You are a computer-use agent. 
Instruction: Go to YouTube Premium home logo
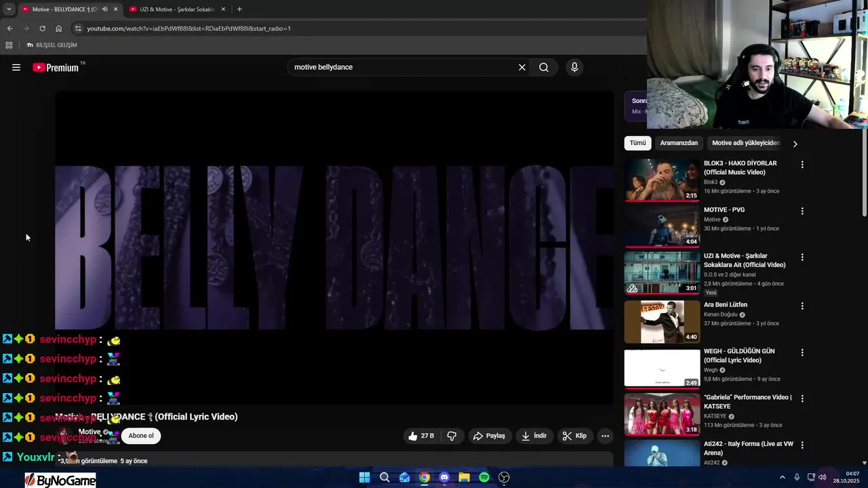[x=56, y=67]
